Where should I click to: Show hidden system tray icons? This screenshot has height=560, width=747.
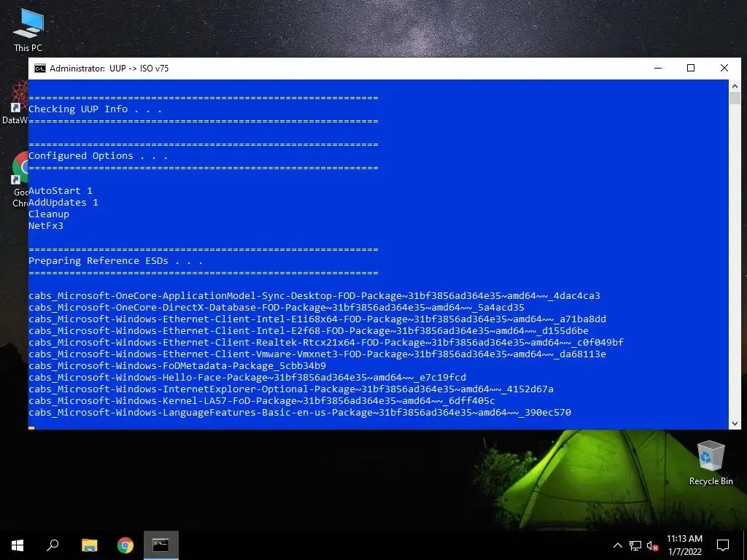pyautogui.click(x=617, y=545)
